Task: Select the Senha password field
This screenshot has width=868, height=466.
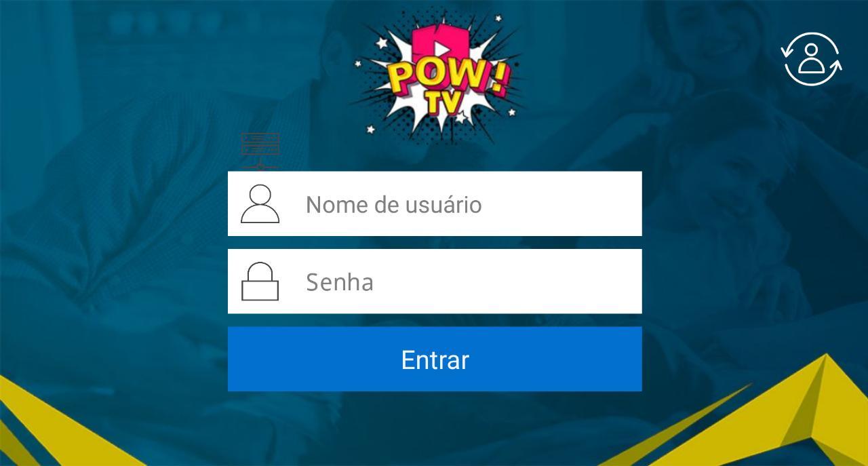Action: 435,281
